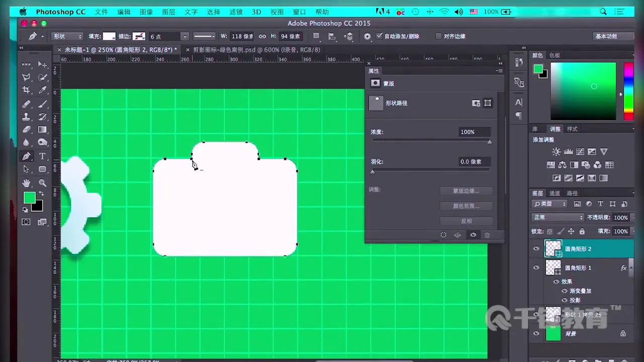Select the Polygonal Lasso tool
Image resolution: width=644 pixels, height=362 pixels.
[x=27, y=77]
